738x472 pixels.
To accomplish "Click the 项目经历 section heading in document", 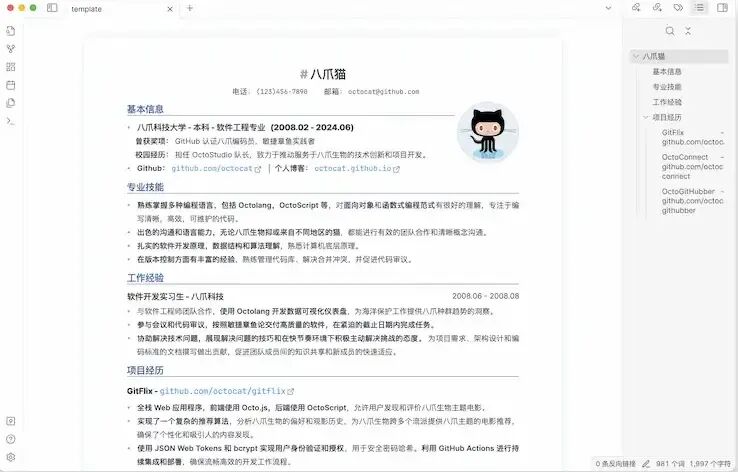I will (x=145, y=370).
